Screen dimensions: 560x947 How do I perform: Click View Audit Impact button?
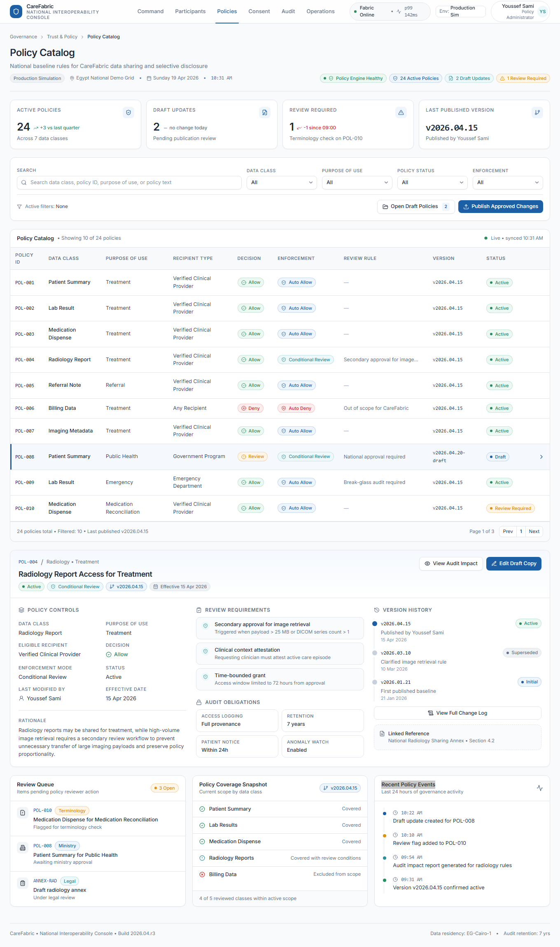click(x=451, y=564)
